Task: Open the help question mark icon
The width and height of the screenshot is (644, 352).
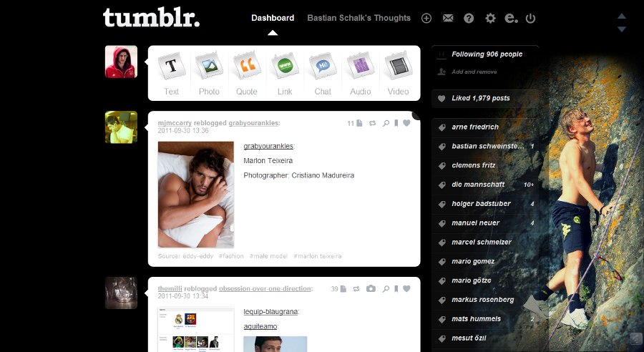Action: pyautogui.click(x=469, y=18)
